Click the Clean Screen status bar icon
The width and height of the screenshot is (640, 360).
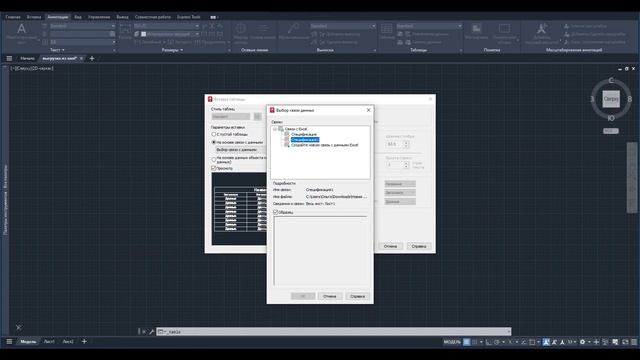click(625, 342)
